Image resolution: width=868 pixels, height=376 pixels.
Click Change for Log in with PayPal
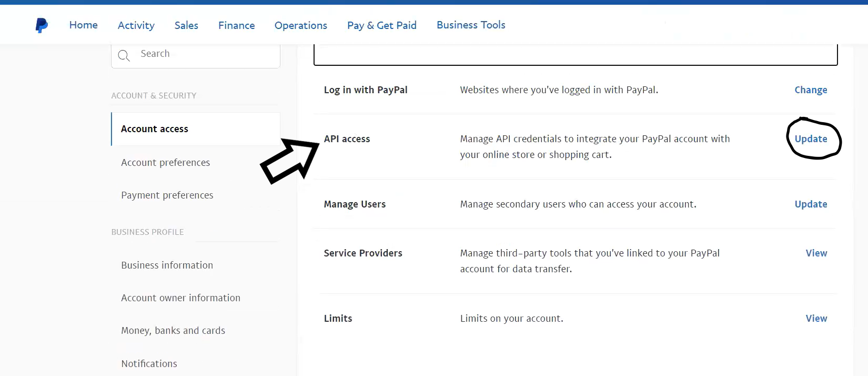click(x=811, y=90)
